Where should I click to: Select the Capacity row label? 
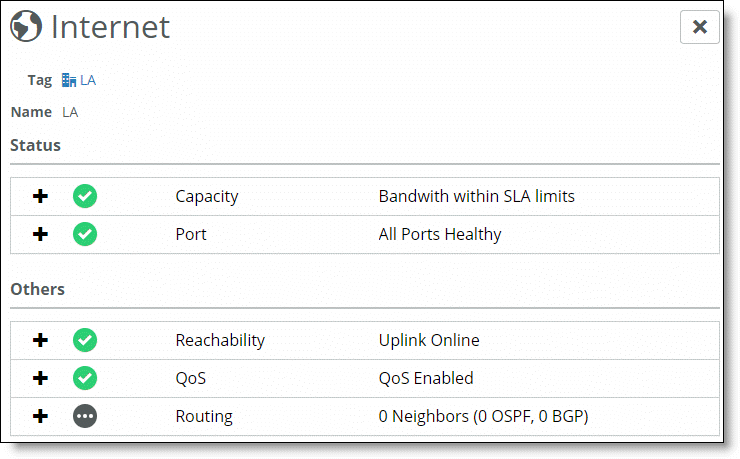coord(207,197)
